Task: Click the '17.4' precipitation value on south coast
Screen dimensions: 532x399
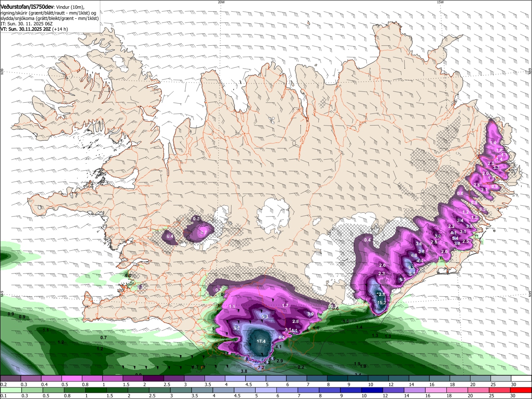Action: [261, 341]
